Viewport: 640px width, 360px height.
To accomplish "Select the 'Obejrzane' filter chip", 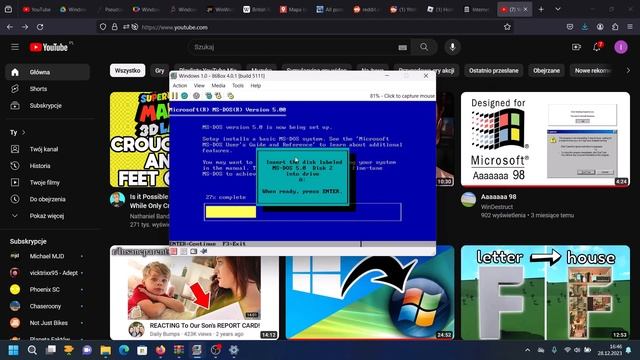I will pos(546,71).
